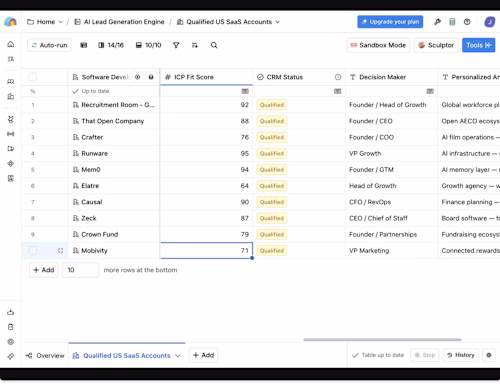Viewport: 500px width, 384px height.
Task: Open settings gear icon in left sidebar
Action: tap(11, 342)
